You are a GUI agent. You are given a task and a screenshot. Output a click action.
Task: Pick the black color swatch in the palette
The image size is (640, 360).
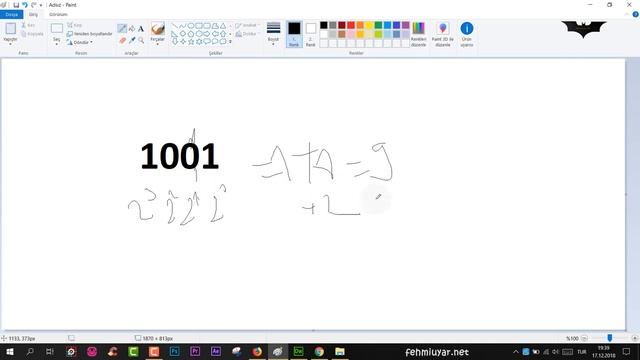click(324, 25)
